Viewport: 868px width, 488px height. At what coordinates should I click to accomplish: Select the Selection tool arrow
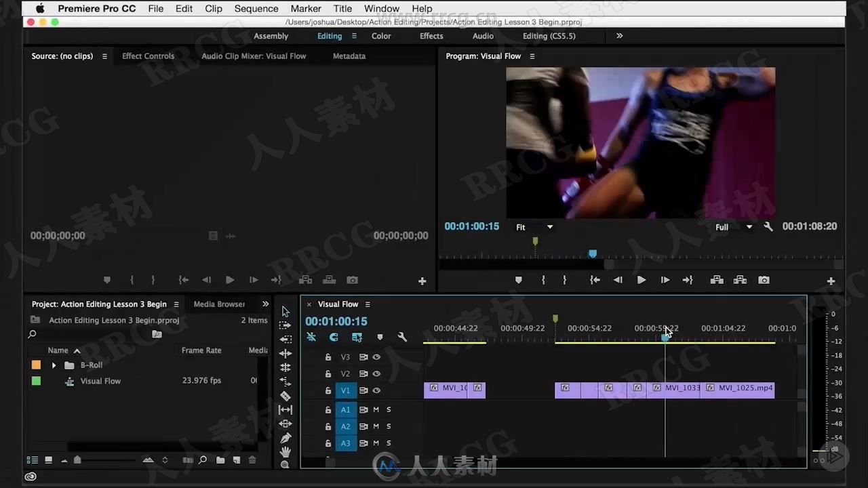pyautogui.click(x=285, y=311)
